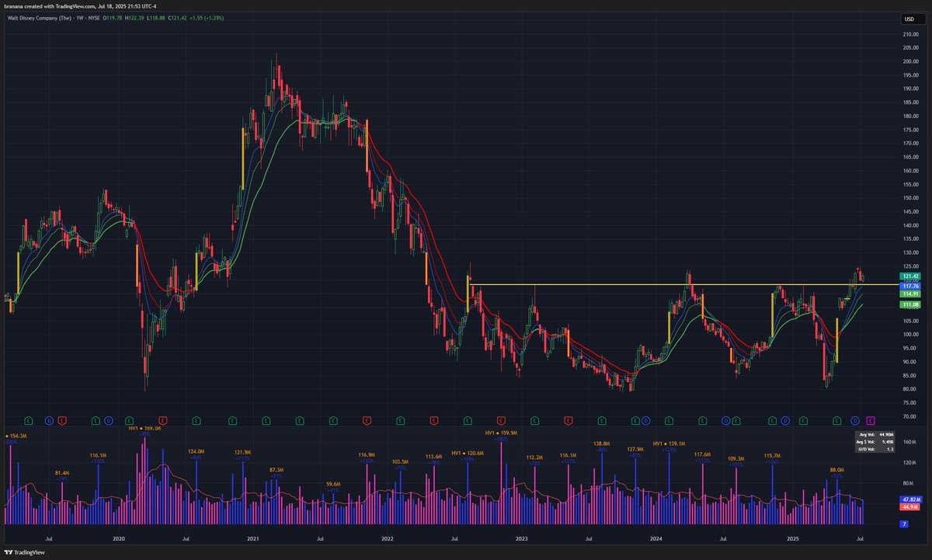Click the 112.2M volume label

pos(535,457)
